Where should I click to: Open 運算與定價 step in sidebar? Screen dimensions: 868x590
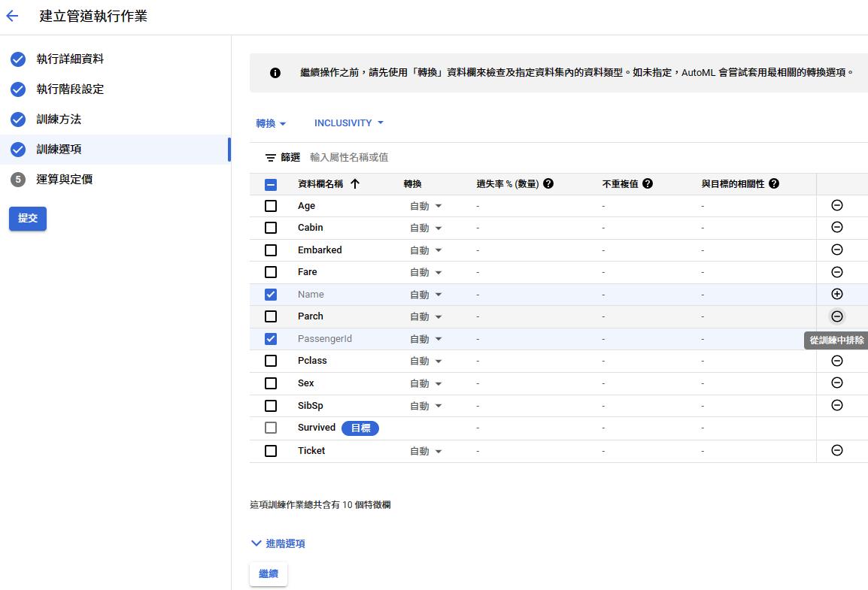tap(65, 179)
